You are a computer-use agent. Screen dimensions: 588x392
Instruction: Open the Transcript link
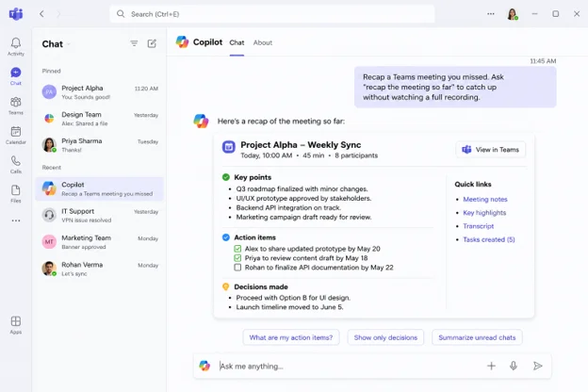pos(478,226)
